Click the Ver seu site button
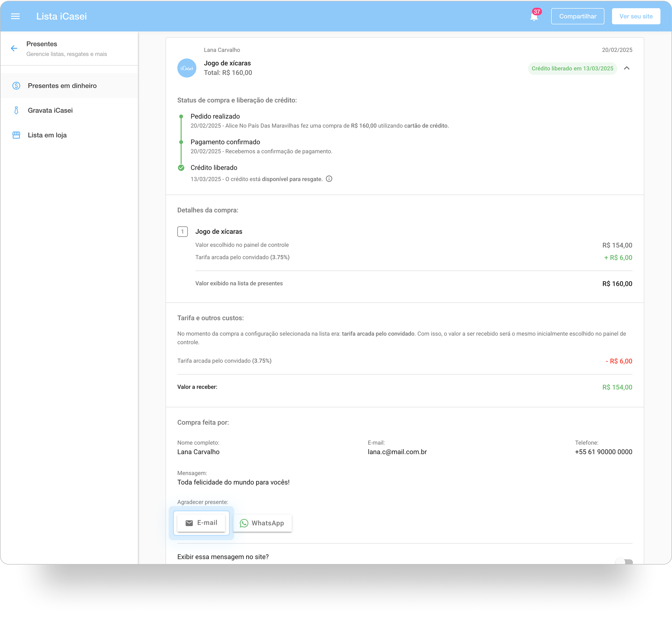 tap(636, 16)
